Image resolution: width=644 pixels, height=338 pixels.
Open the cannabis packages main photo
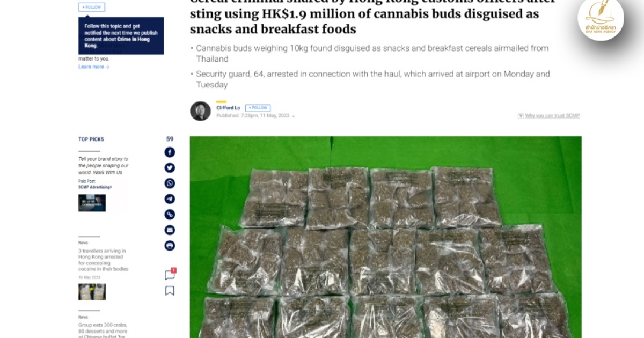pos(385,237)
